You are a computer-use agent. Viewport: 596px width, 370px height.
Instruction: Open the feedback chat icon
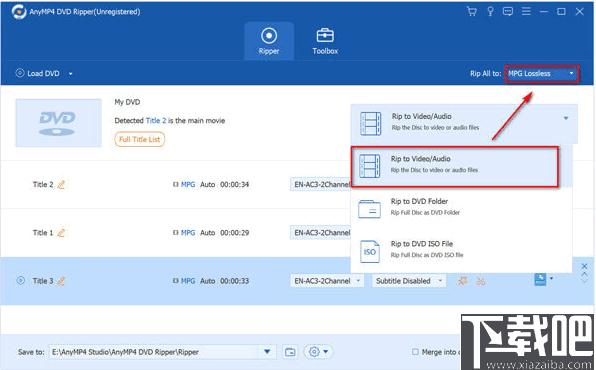click(x=508, y=11)
